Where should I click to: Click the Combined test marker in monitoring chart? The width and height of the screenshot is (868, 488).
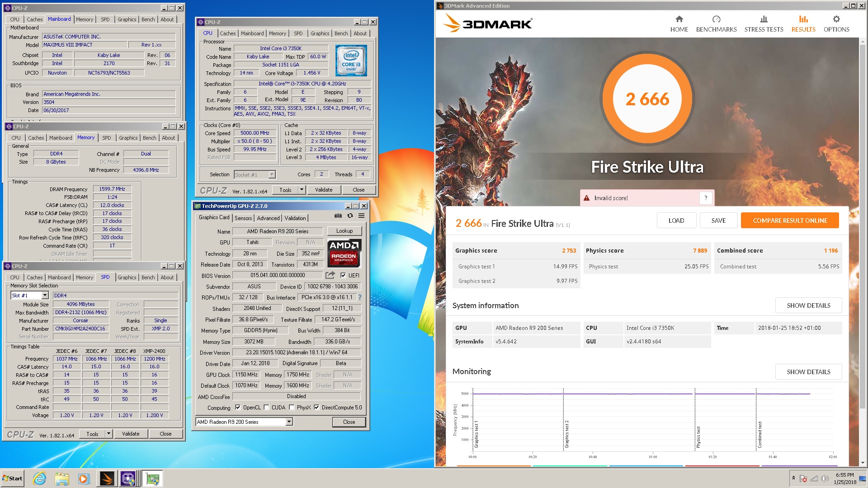coord(759,435)
